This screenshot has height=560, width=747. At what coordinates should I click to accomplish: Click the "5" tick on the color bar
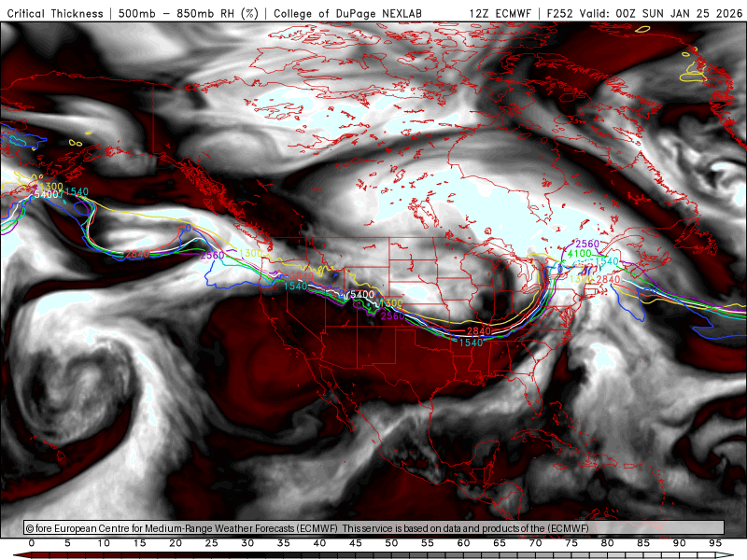(x=67, y=543)
